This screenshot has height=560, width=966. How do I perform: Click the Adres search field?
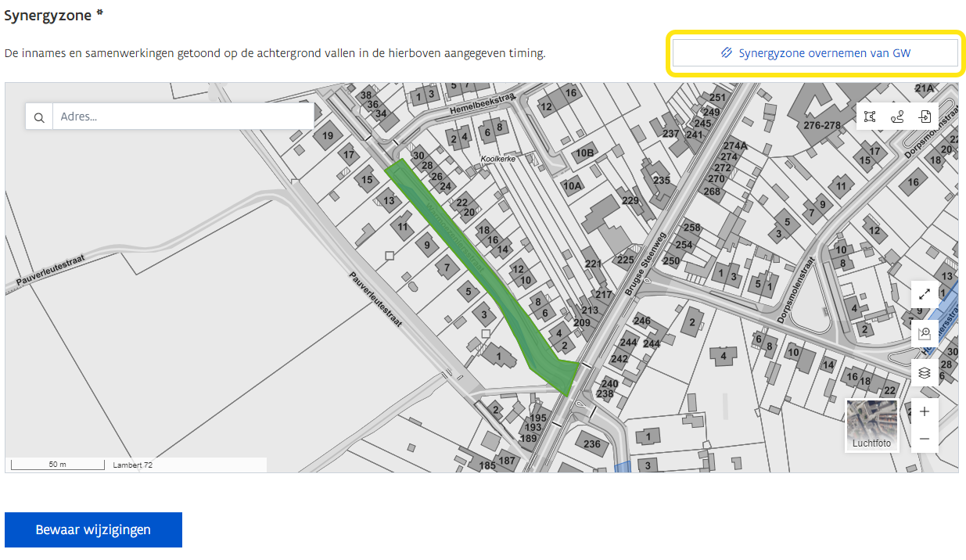(x=183, y=117)
